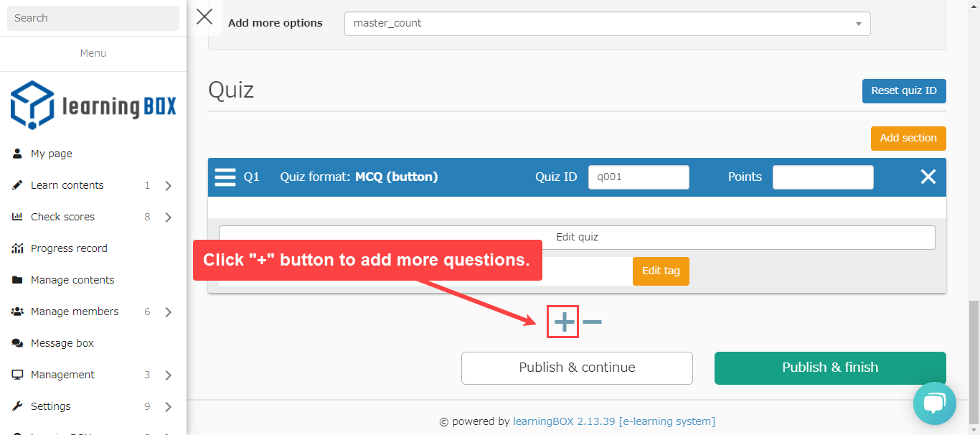The height and width of the screenshot is (435, 980).
Task: Expand the Learn contents submenu arrow
Action: [169, 186]
